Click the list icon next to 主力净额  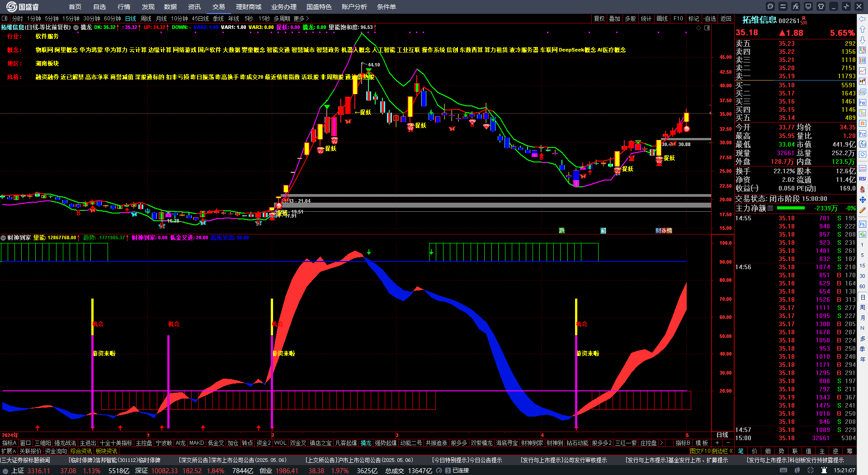[x=770, y=208]
